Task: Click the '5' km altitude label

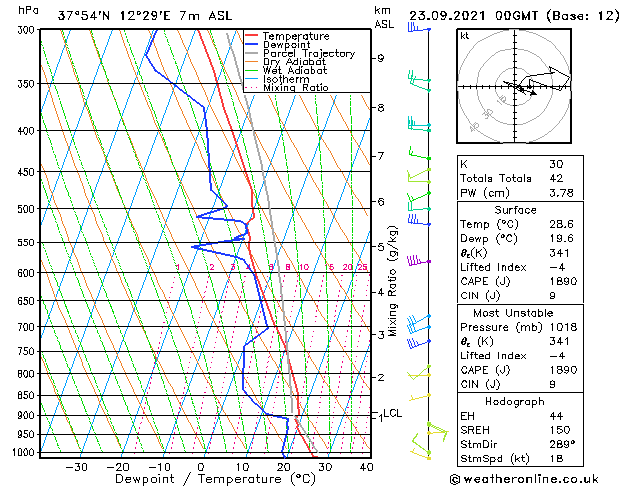Action: click(380, 247)
